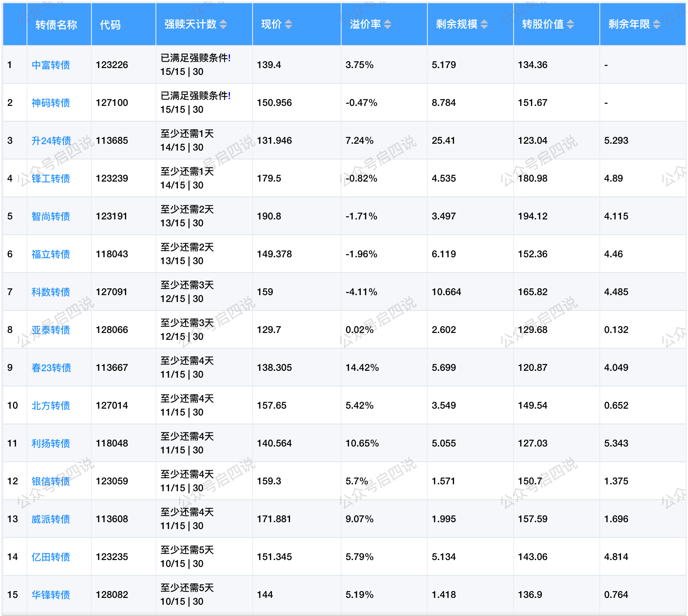Click the 转债名称 column header

pyautogui.click(x=56, y=25)
